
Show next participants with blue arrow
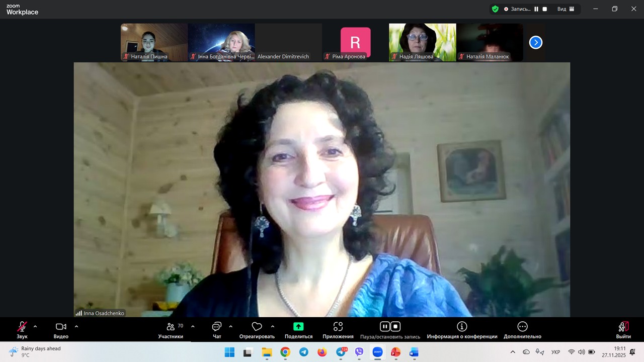[536, 43]
